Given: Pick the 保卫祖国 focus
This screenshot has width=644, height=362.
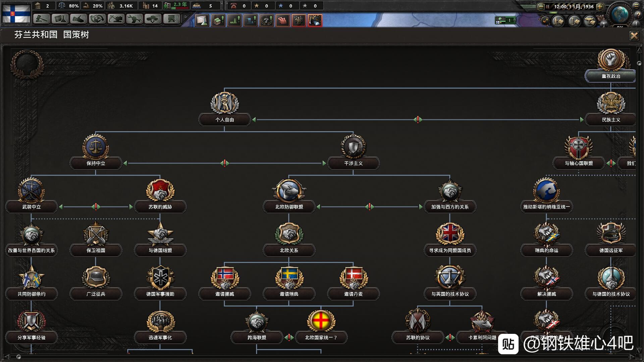Looking at the screenshot, I should coord(96,250).
